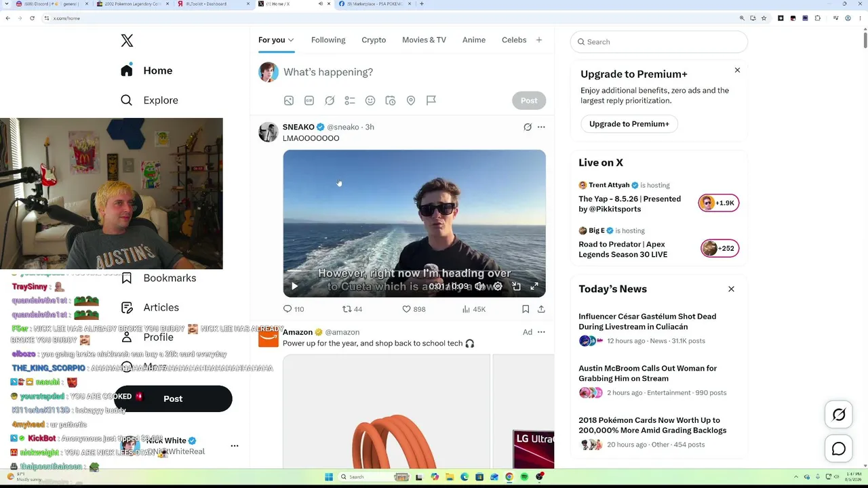This screenshot has width=868, height=488.
Task: Open the X logo home link
Action: (x=127, y=41)
